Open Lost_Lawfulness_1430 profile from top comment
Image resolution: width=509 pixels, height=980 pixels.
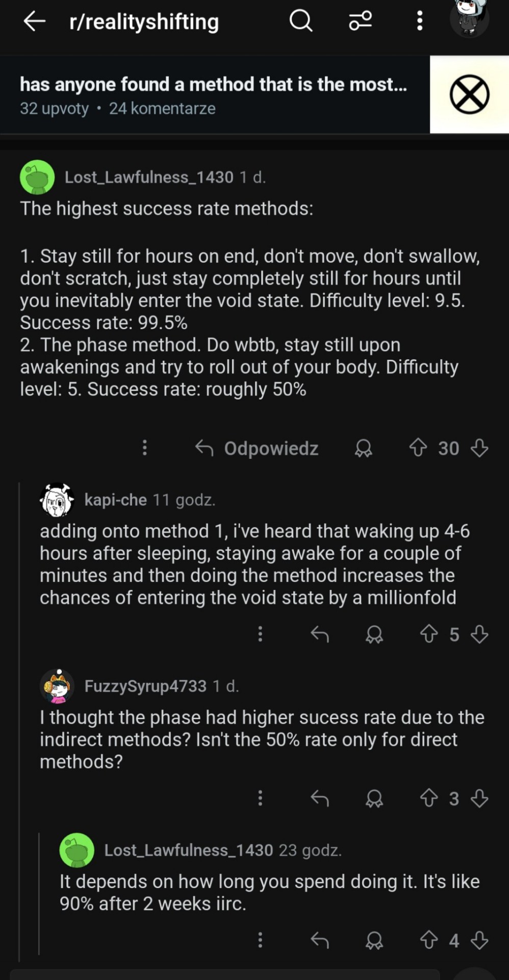click(x=148, y=177)
